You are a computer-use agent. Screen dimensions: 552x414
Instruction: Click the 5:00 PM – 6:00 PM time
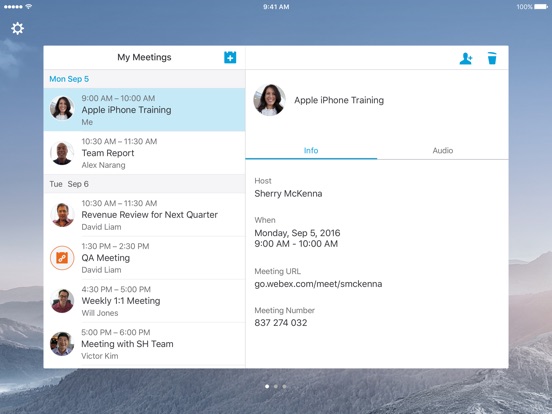116,332
